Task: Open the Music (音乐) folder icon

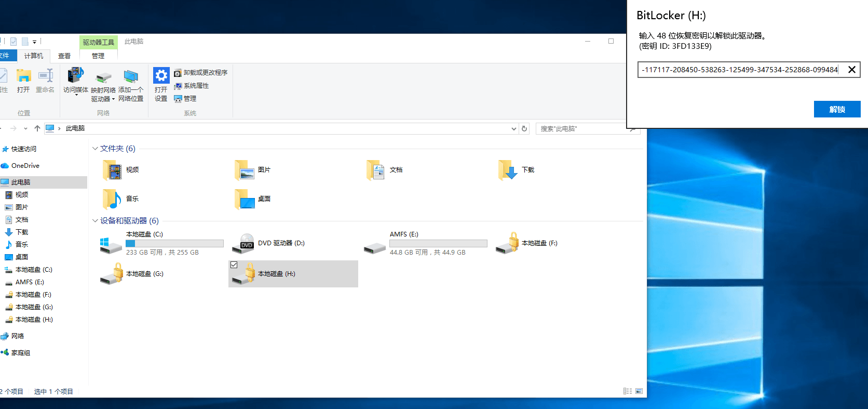Action: tap(112, 199)
